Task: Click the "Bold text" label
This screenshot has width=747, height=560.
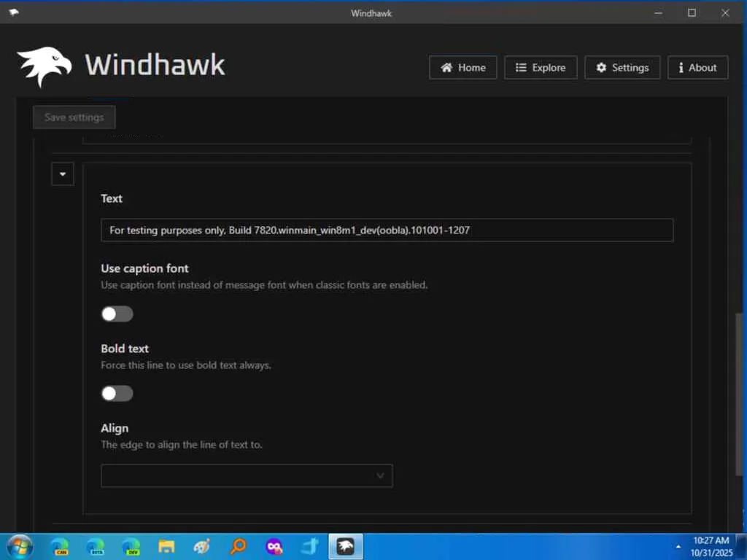Action: (x=125, y=349)
